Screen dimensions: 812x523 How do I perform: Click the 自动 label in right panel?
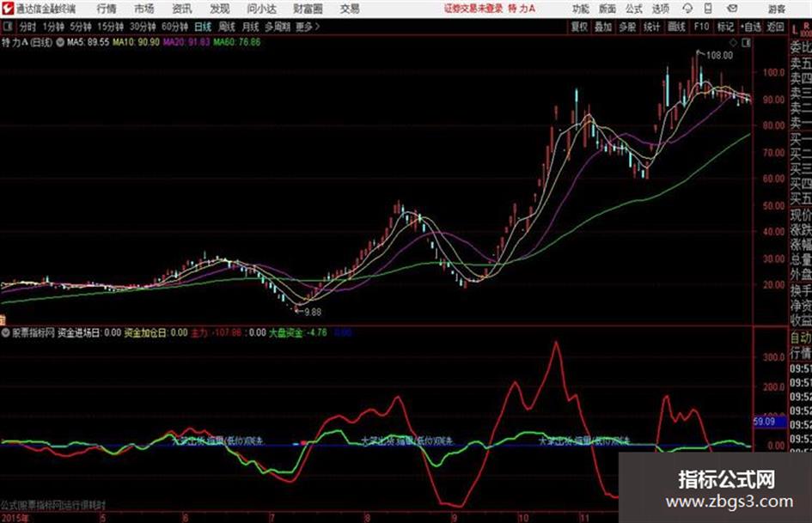click(801, 338)
